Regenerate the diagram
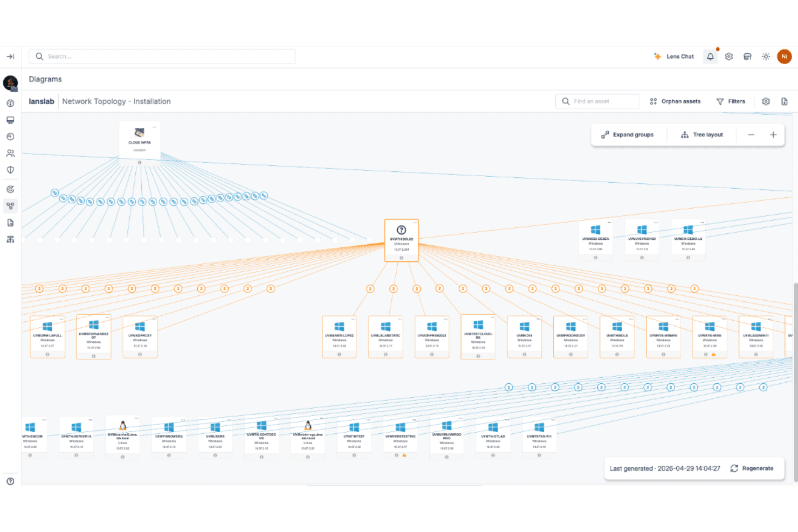Viewport: 798px width, 532px height. pyautogui.click(x=752, y=468)
